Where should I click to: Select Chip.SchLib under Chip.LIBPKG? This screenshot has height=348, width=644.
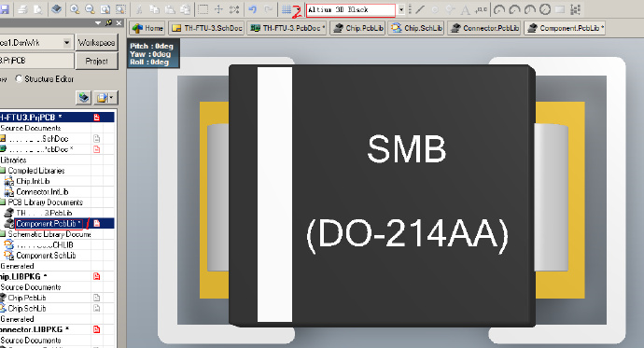(27, 308)
